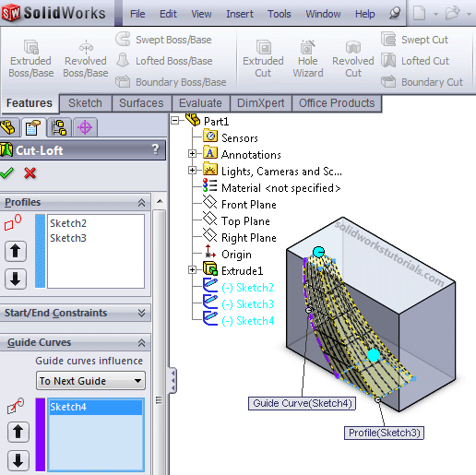Select Top Plane in tree
The image size is (476, 475).
(236, 221)
